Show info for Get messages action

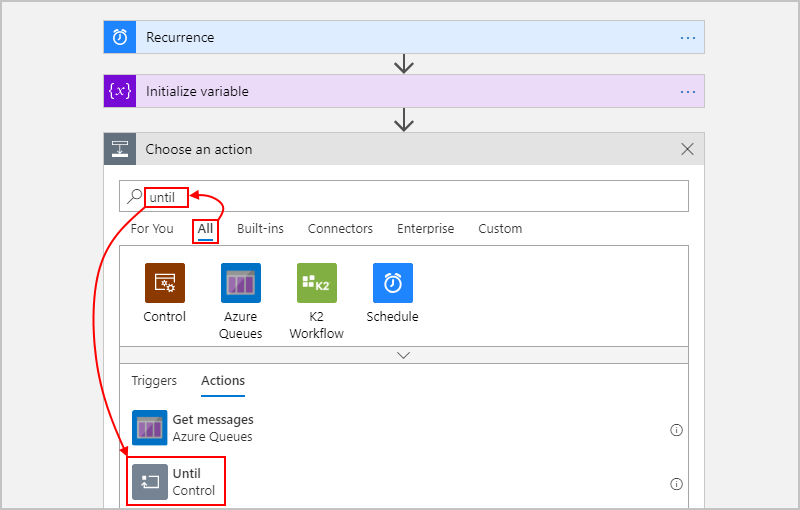pyautogui.click(x=676, y=430)
